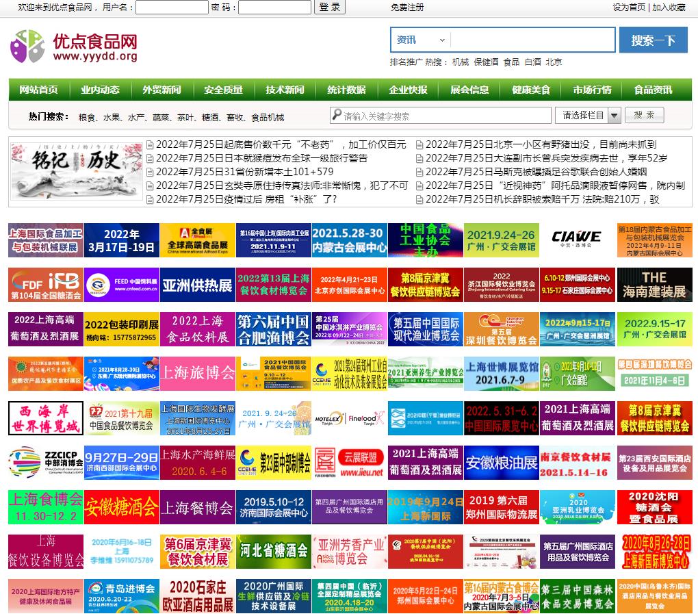This screenshot has width=698, height=616.
Task: Click the 铭记历史 ink painting banner image
Action: [77, 172]
